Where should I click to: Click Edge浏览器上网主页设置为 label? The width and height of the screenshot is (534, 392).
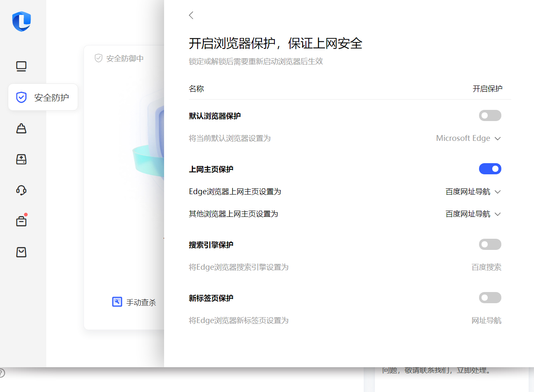(x=235, y=192)
